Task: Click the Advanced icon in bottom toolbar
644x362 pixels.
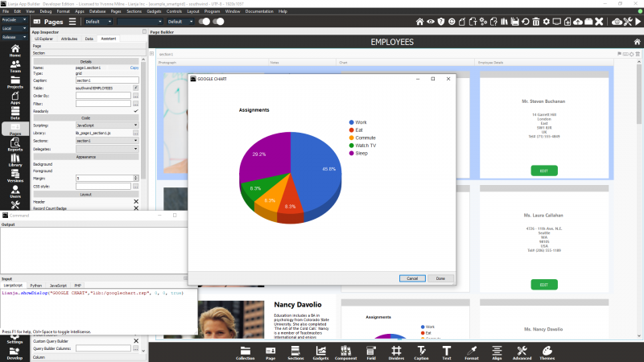Action: (x=522, y=352)
